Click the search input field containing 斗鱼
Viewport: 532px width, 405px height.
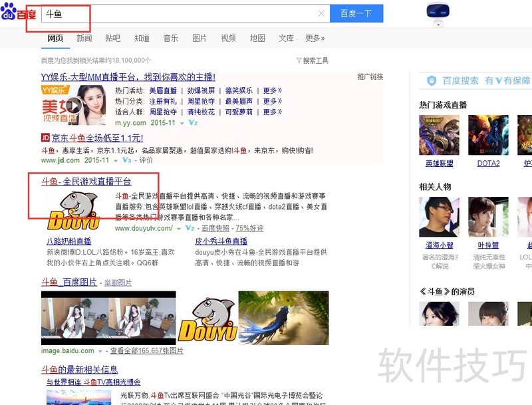pos(186,13)
